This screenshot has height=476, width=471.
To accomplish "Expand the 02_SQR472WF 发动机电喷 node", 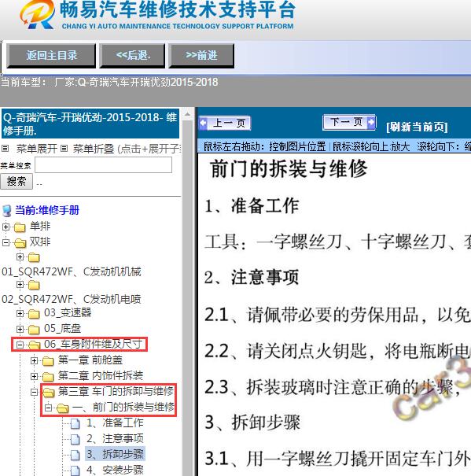I will tap(20, 285).
